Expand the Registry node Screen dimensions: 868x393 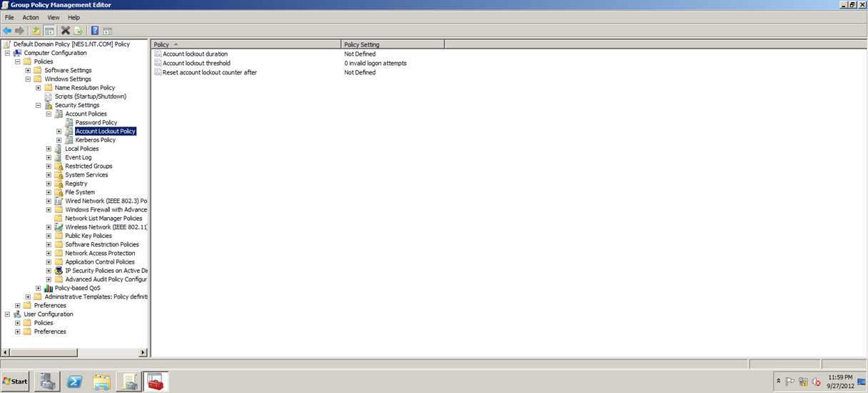coord(49,184)
